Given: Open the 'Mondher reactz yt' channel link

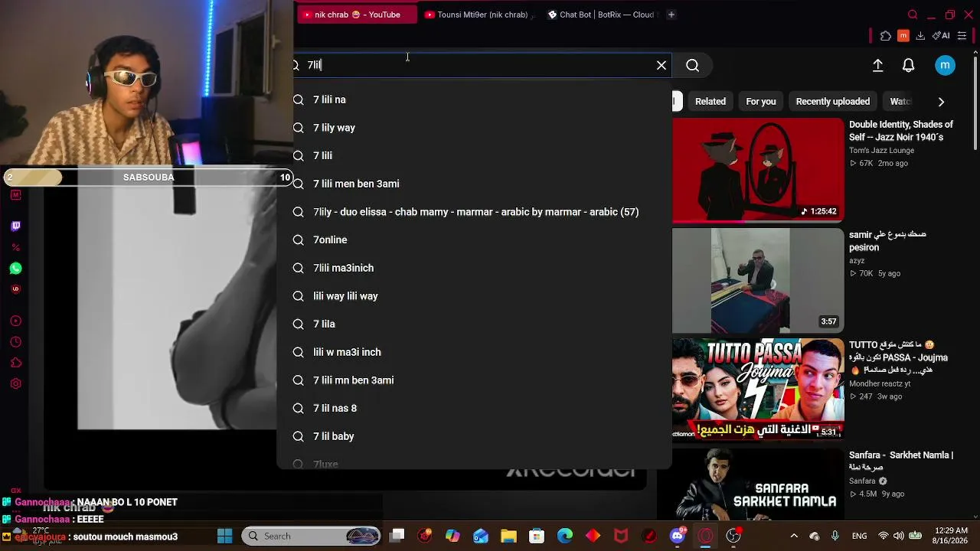Looking at the screenshot, I should click(x=880, y=383).
